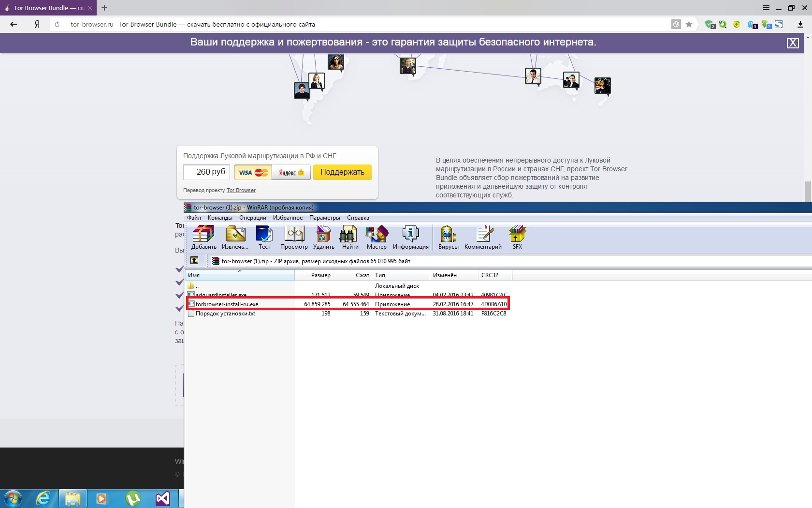812x508 pixels.
Task: Open Windows Media Player from the taskbar
Action: [x=102, y=498]
